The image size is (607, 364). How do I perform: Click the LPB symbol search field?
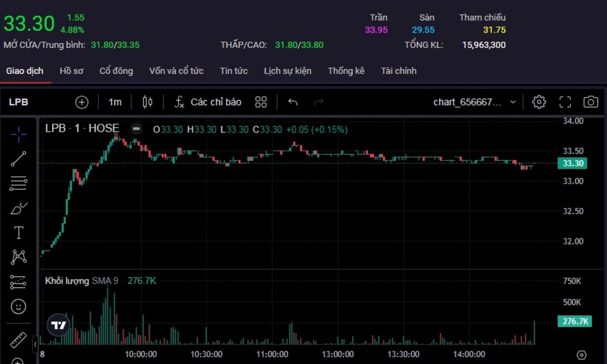(19, 102)
